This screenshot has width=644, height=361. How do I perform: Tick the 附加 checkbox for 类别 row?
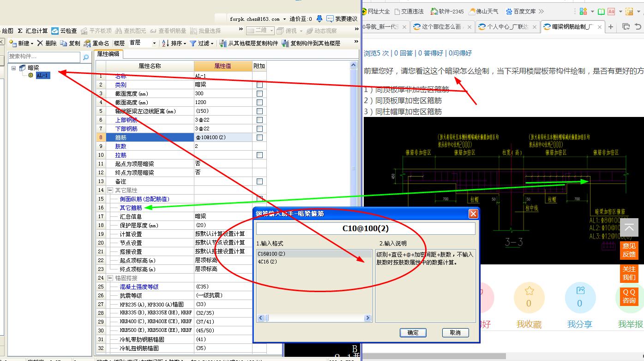pyautogui.click(x=259, y=85)
